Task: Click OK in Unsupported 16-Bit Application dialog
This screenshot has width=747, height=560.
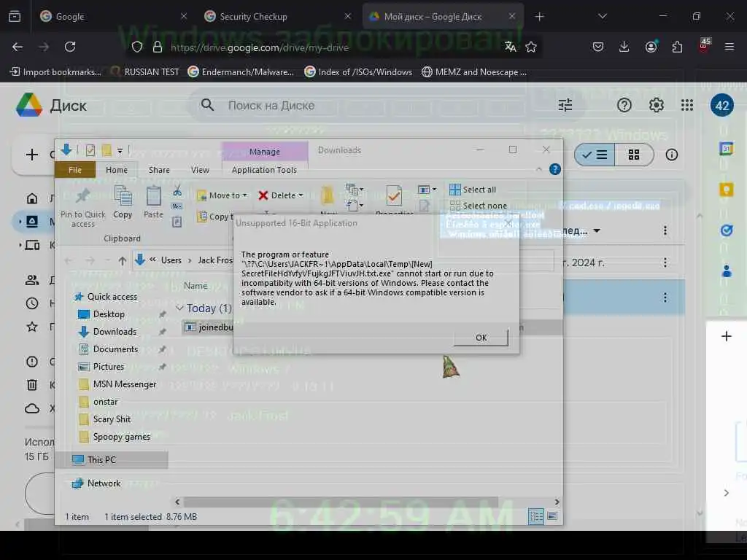Action: pyautogui.click(x=481, y=337)
